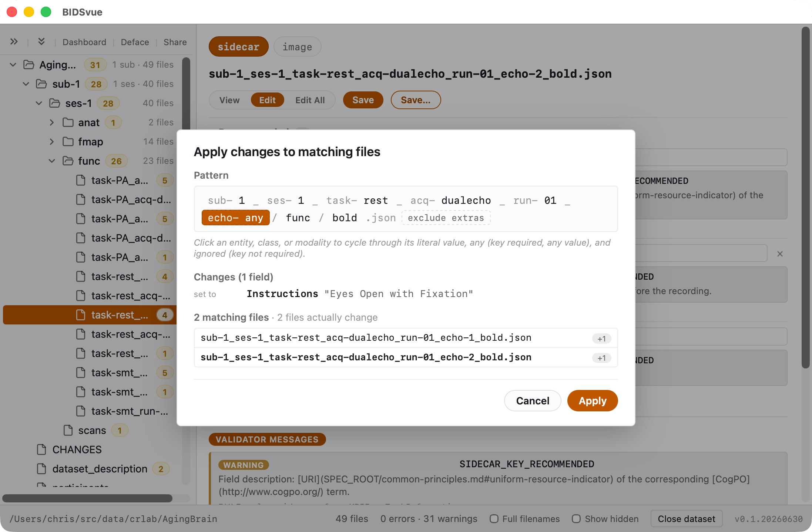Viewport: 812px width, 532px height.
Task: Cycle the acq- dualecho pattern entity
Action: pos(450,201)
